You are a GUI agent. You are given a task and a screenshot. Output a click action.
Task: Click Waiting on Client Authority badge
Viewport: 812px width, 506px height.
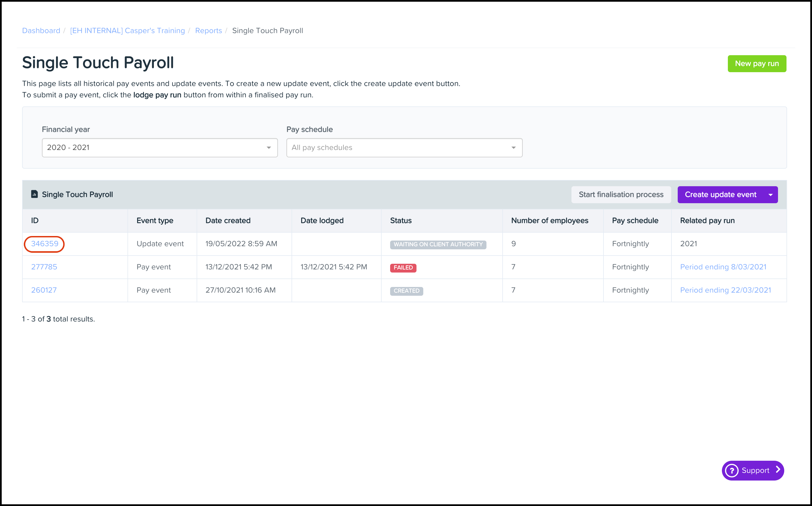(437, 244)
